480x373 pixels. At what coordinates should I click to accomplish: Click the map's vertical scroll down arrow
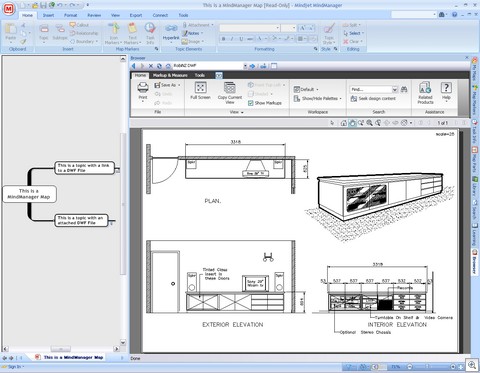click(x=123, y=342)
